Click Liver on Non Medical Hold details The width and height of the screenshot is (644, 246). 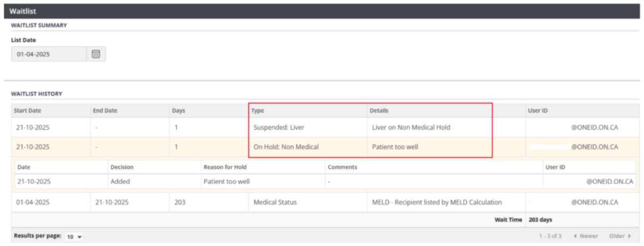click(411, 128)
